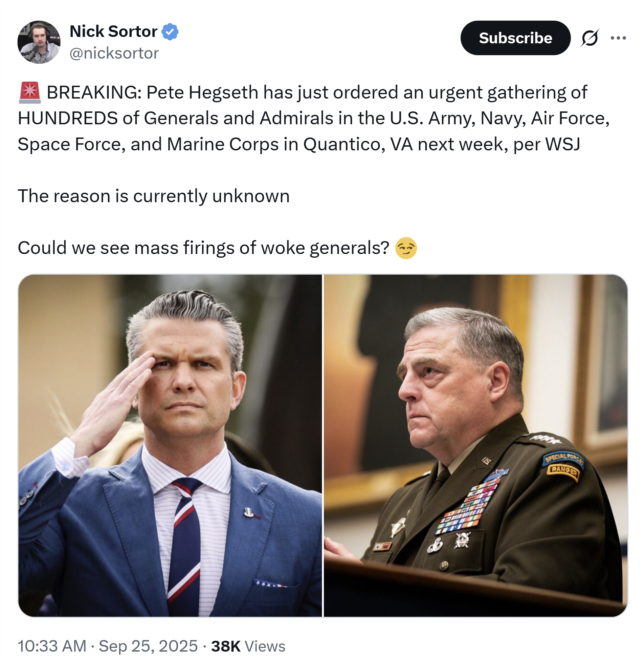Click the red siren emoji
Screen dimensions: 644x656
coord(30,92)
